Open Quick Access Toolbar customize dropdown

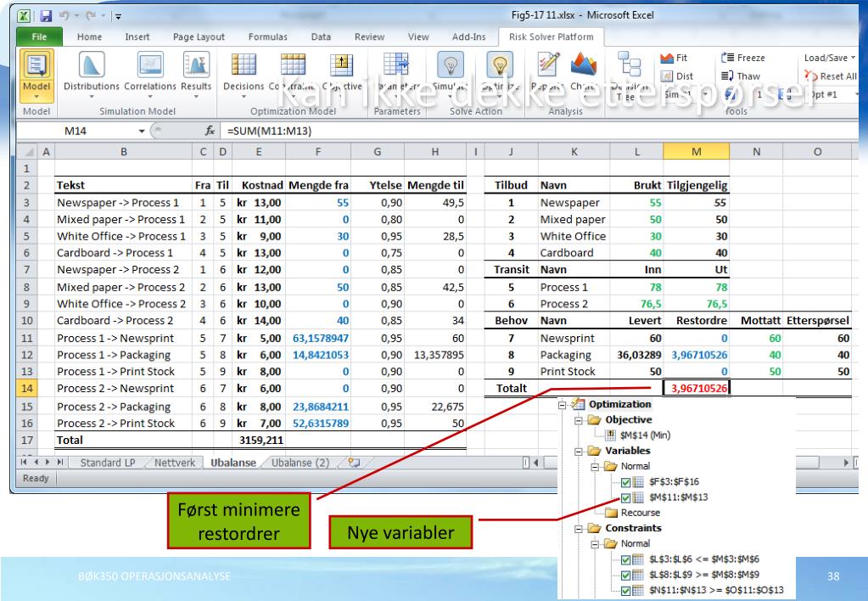coord(119,17)
